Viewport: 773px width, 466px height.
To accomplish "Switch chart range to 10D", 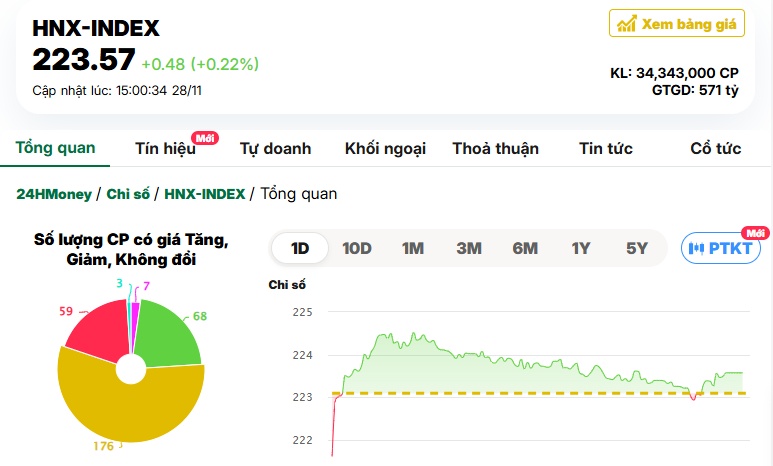I will 357,249.
